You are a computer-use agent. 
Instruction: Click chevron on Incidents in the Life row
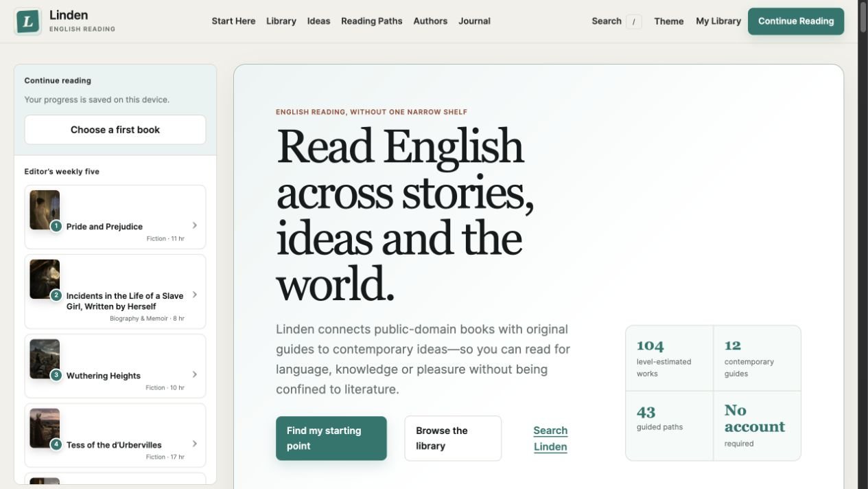point(195,295)
